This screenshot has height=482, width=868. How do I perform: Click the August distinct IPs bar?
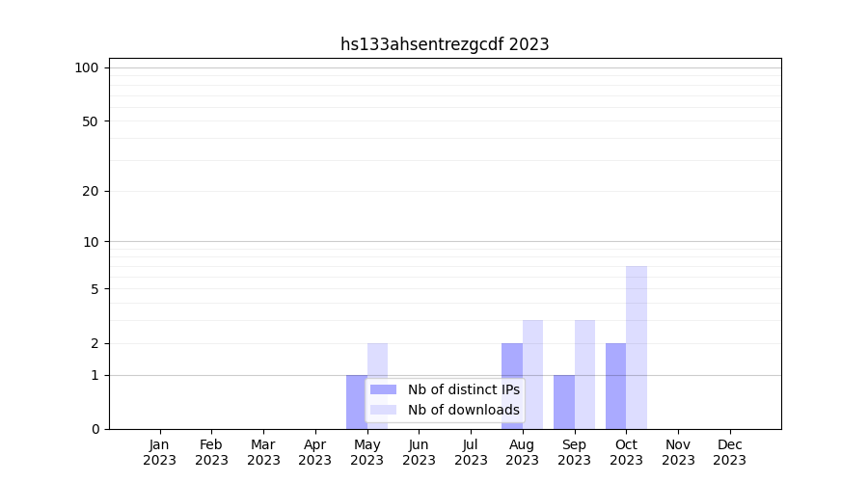click(512, 386)
